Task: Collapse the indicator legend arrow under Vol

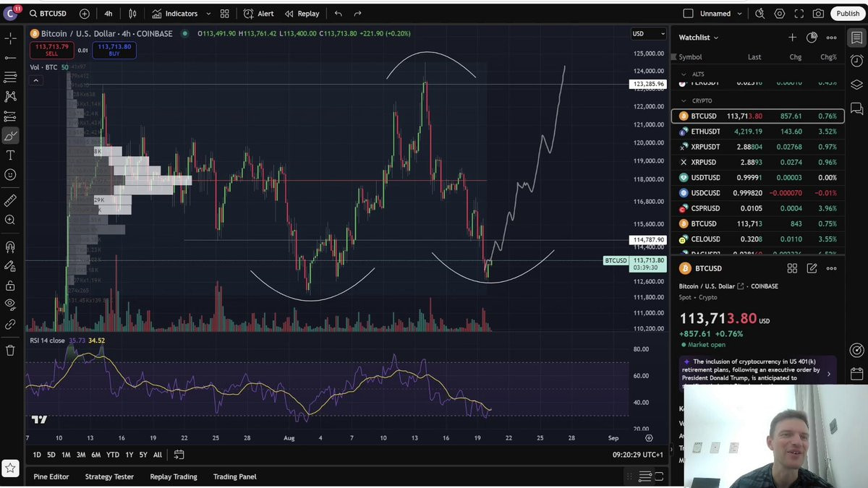Action: [x=35, y=80]
